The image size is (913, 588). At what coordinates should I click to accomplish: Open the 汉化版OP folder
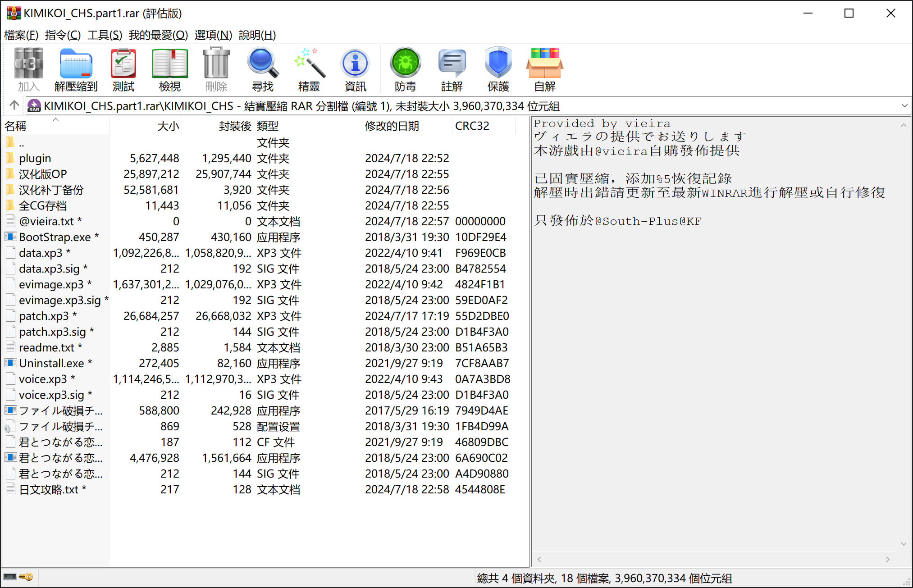click(43, 174)
